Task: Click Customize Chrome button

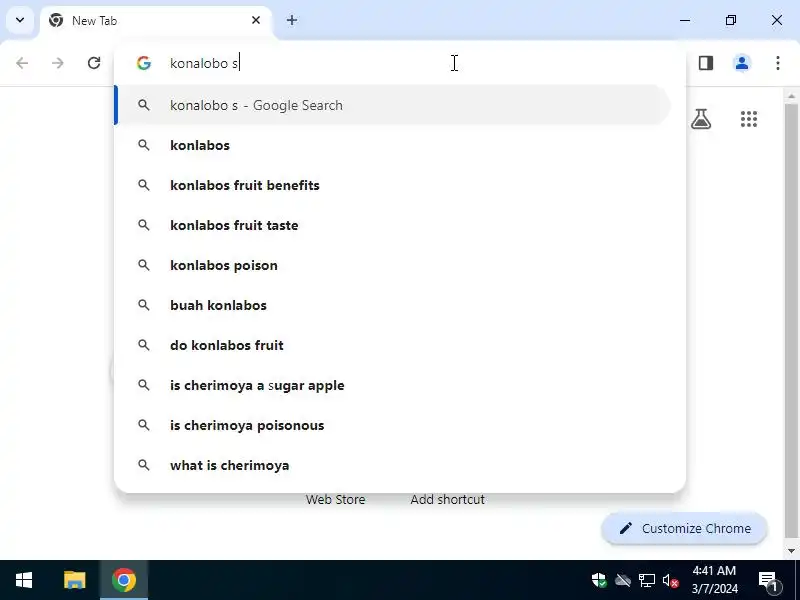Action: [x=684, y=529]
